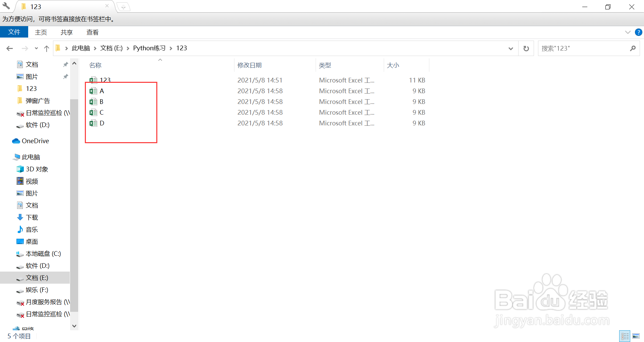Restore down the explorer window
The height and width of the screenshot is (342, 644).
608,7
